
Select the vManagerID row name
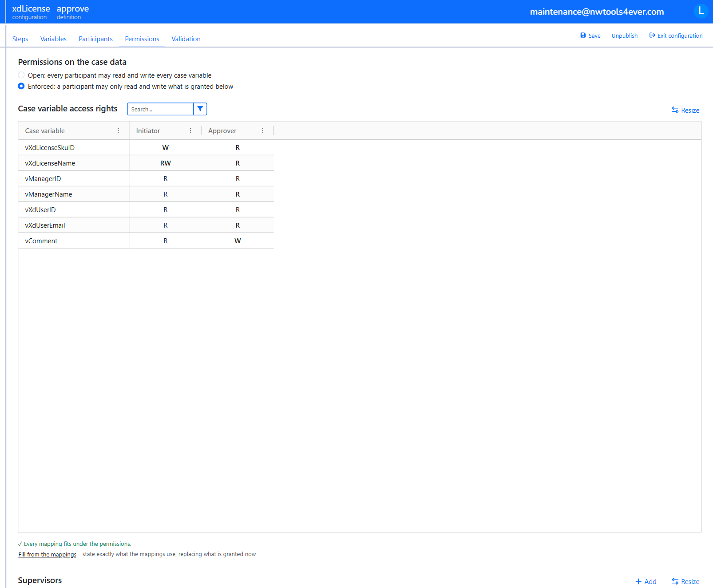point(43,178)
